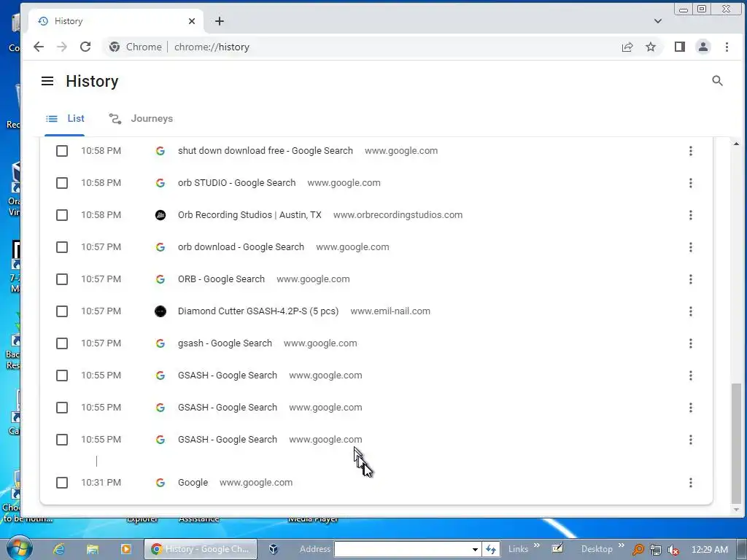Viewport: 747px width, 560px height.
Task: Reload the history page
Action: point(85,47)
